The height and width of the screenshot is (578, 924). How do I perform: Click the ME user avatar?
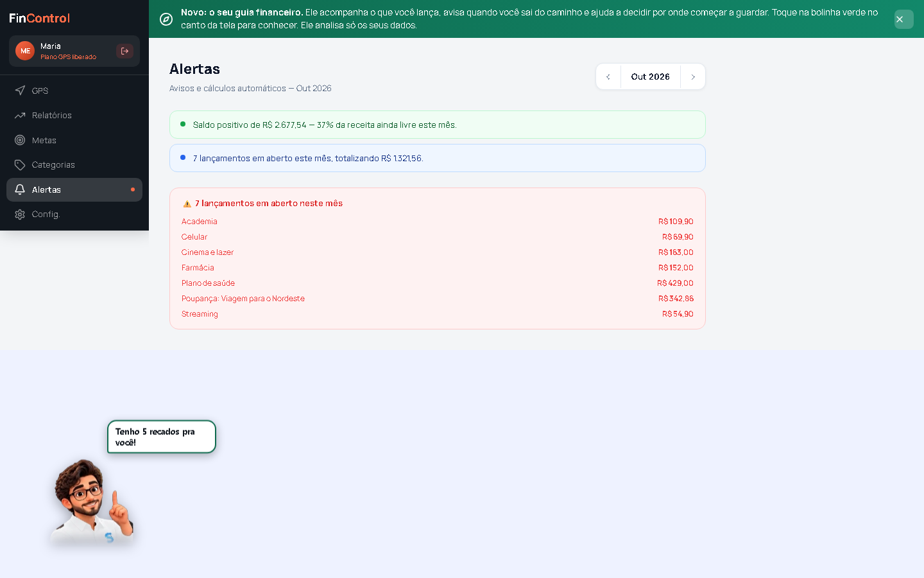(25, 51)
